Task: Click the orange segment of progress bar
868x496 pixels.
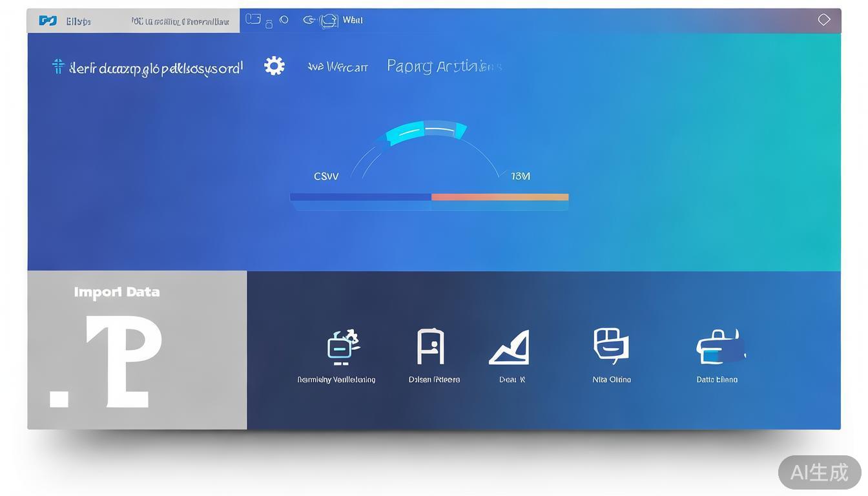Action: point(500,197)
